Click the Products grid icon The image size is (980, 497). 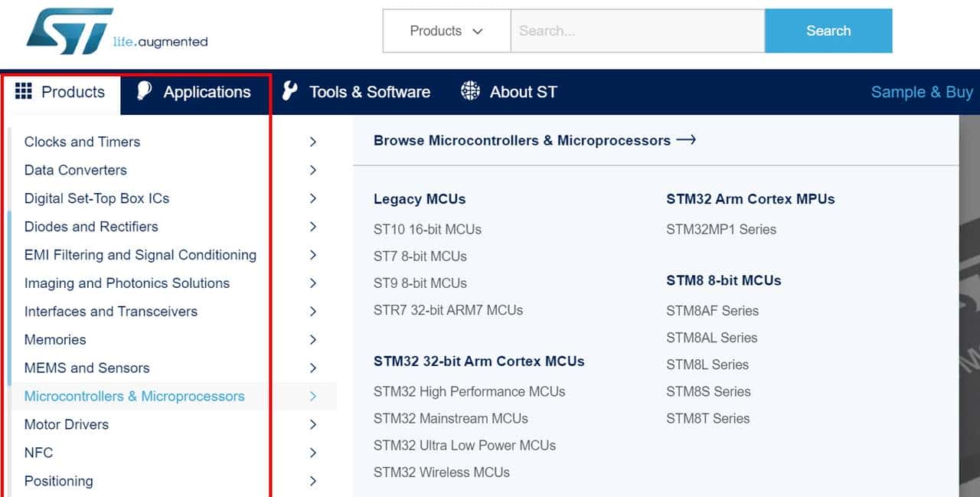coord(24,92)
